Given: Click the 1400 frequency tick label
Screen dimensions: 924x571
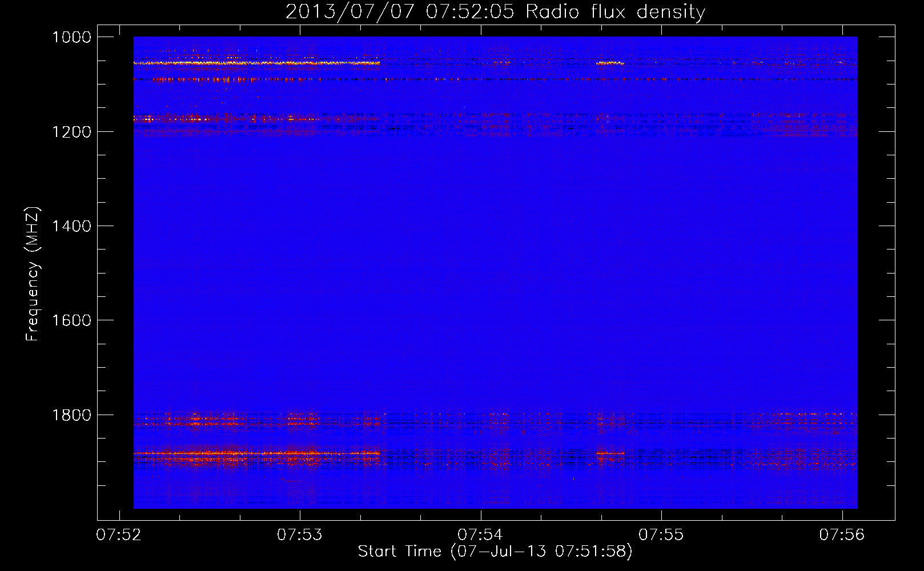Looking at the screenshot, I should 71,226.
